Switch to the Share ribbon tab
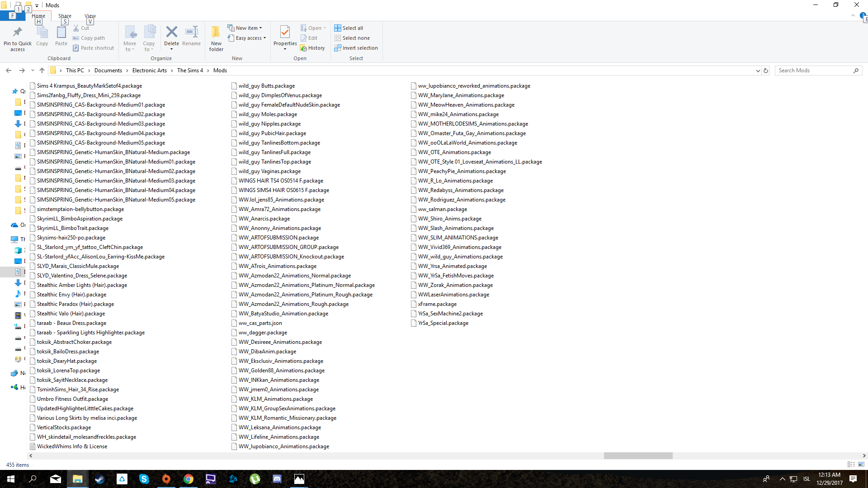Image resolution: width=868 pixels, height=488 pixels. click(65, 16)
